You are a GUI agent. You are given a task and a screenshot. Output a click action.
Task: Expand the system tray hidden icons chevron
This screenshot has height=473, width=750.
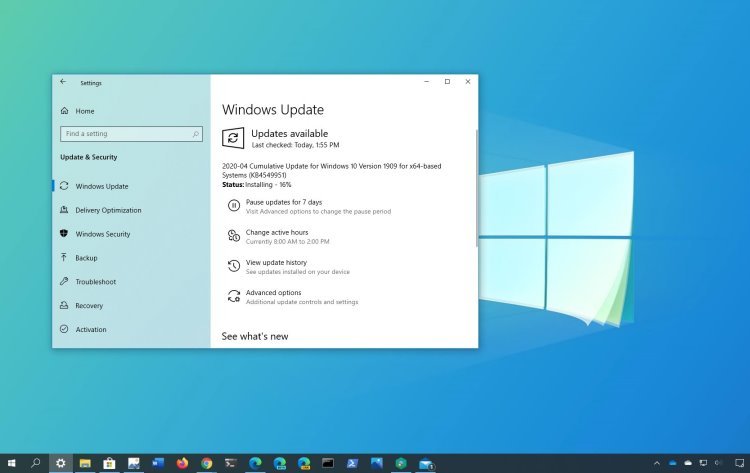(657, 463)
